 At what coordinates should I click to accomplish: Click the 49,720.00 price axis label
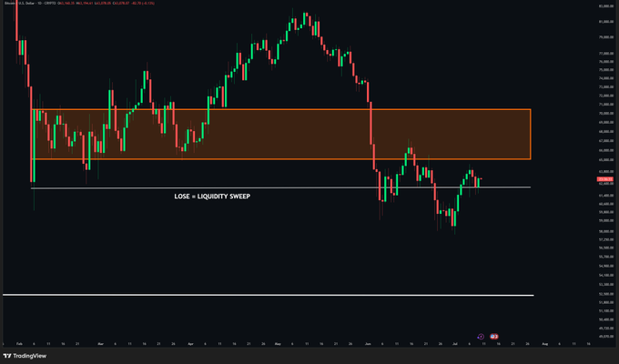(606, 329)
